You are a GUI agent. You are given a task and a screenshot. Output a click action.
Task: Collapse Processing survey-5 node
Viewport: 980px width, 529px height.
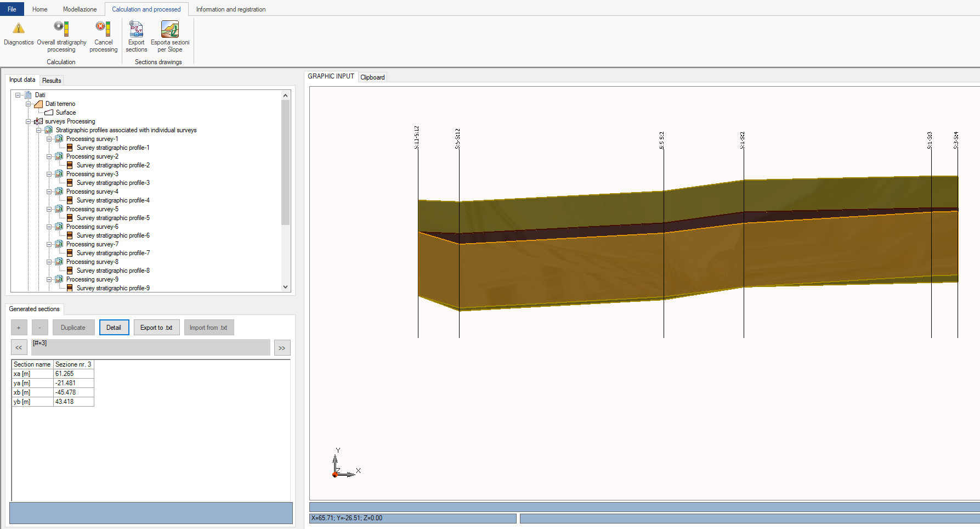[49, 209]
